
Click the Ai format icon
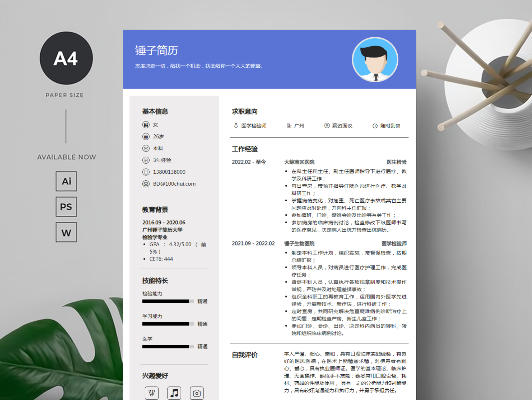click(x=66, y=181)
